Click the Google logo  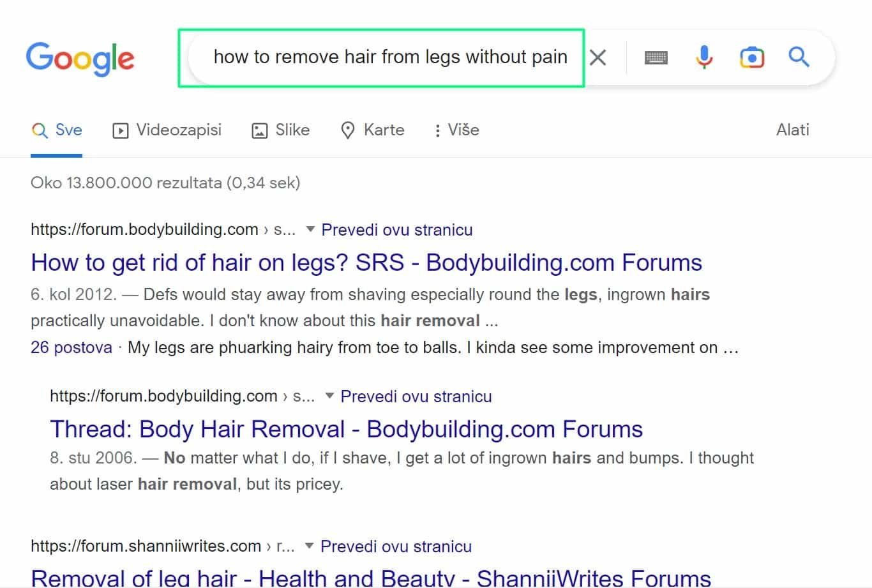point(80,59)
